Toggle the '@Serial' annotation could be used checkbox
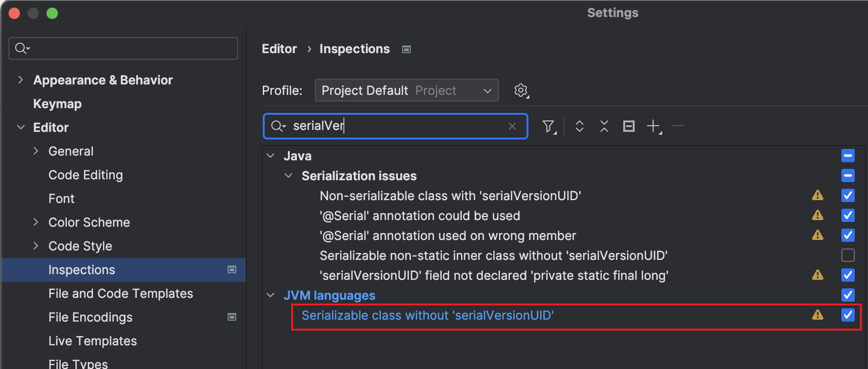This screenshot has height=369, width=868. [848, 215]
